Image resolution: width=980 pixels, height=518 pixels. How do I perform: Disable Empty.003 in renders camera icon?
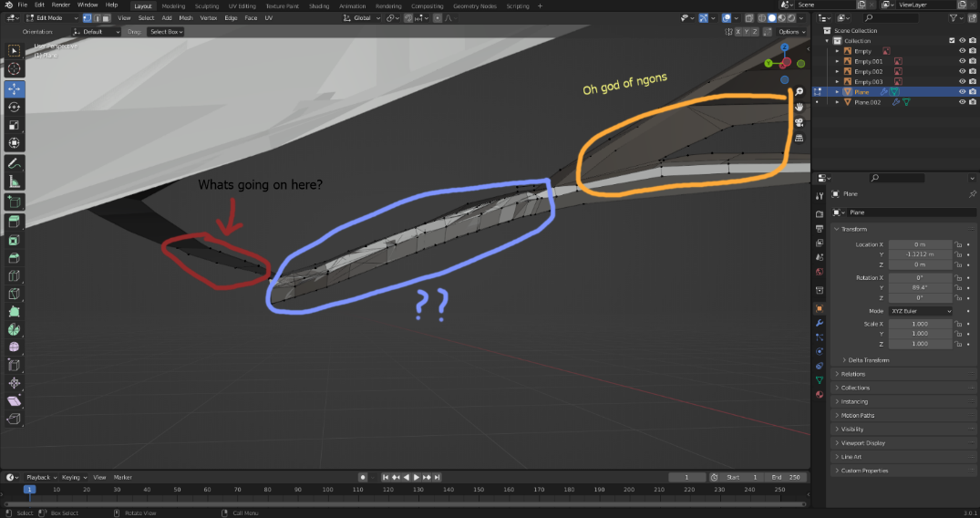973,81
